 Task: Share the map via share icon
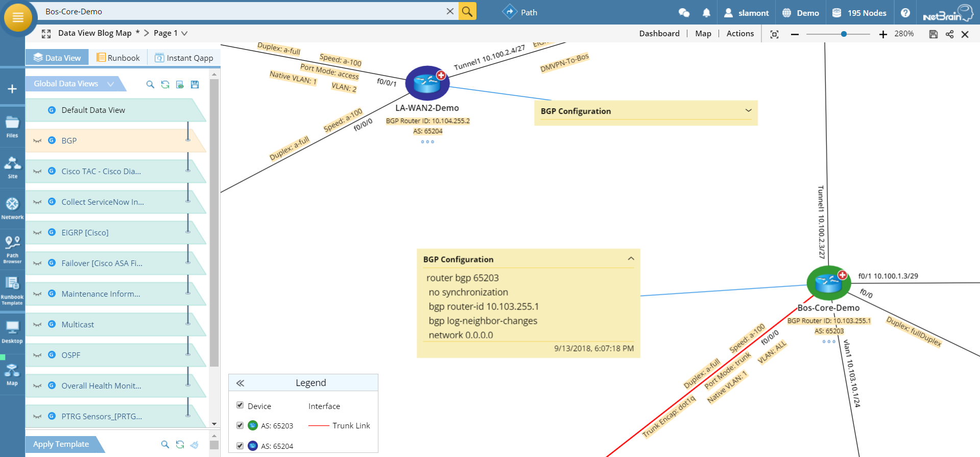949,34
